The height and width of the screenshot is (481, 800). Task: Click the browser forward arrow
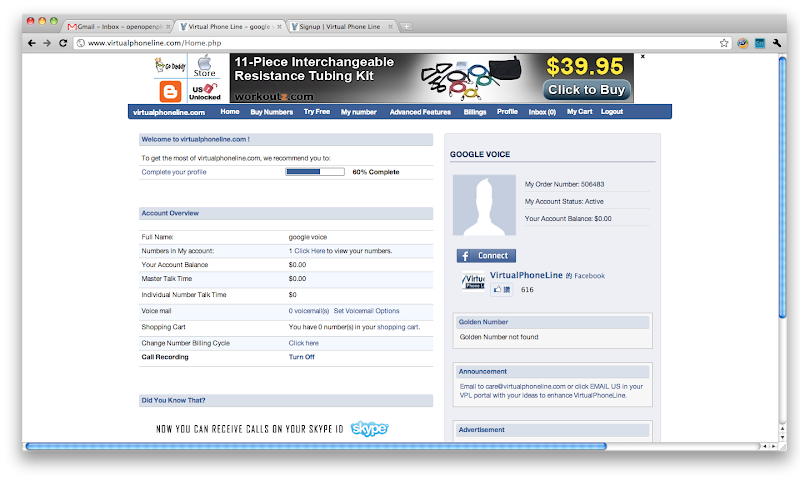pos(47,43)
